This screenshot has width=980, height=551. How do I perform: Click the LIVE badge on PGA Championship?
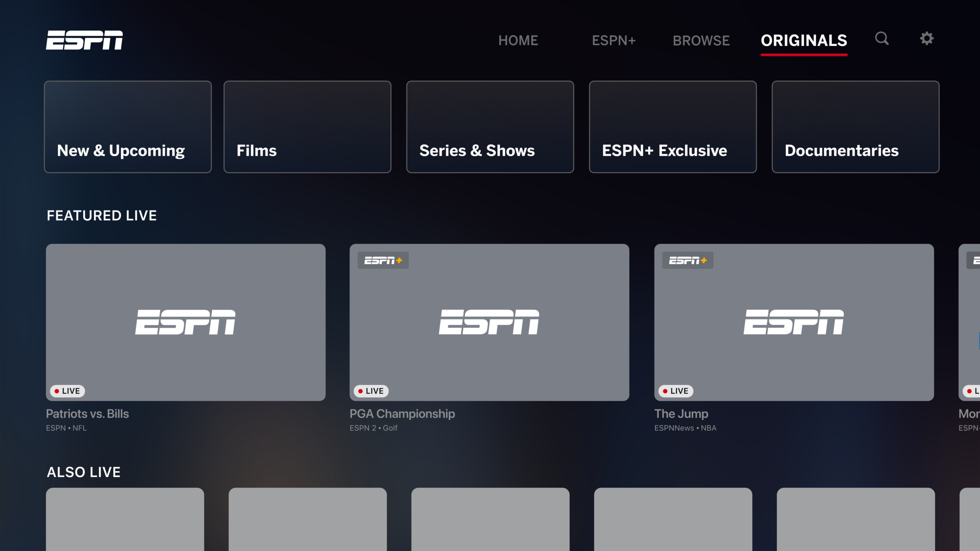tap(371, 391)
